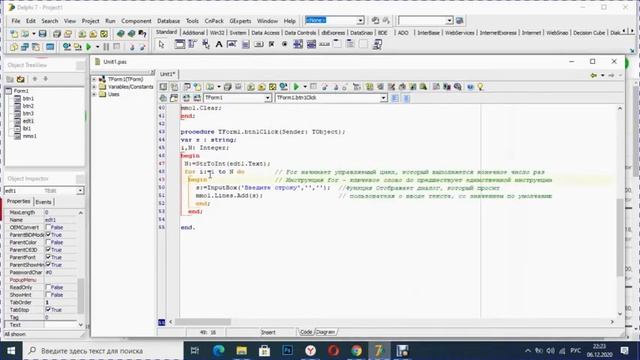Open File Explorer from the taskbar
Screen dimensions: 640x360
242,351
